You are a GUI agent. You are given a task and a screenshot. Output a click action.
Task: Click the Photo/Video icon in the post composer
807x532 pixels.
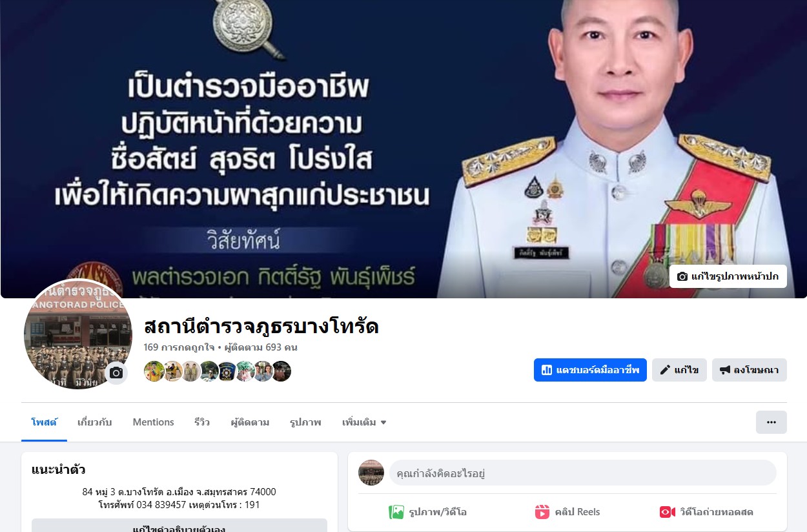tap(396, 512)
